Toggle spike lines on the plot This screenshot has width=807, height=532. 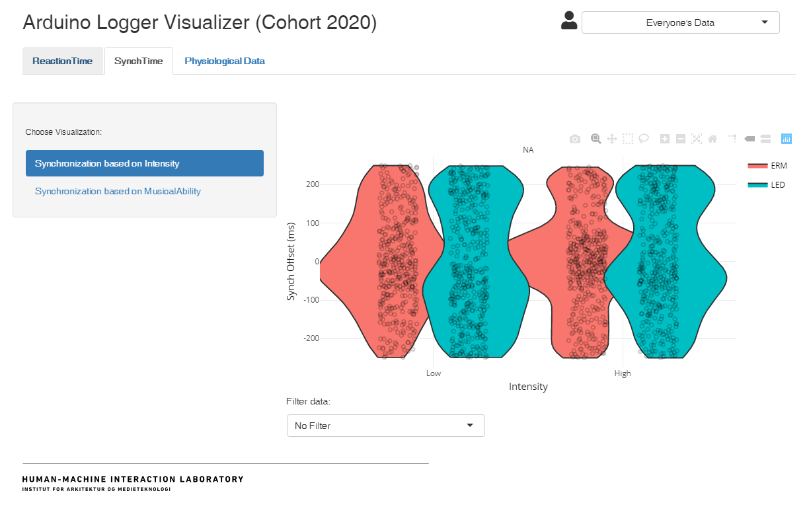(732, 139)
